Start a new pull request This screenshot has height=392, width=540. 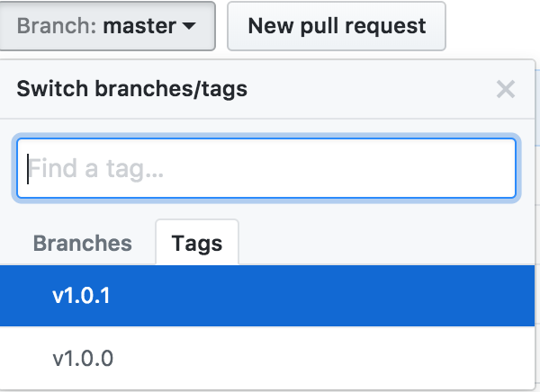(x=337, y=26)
